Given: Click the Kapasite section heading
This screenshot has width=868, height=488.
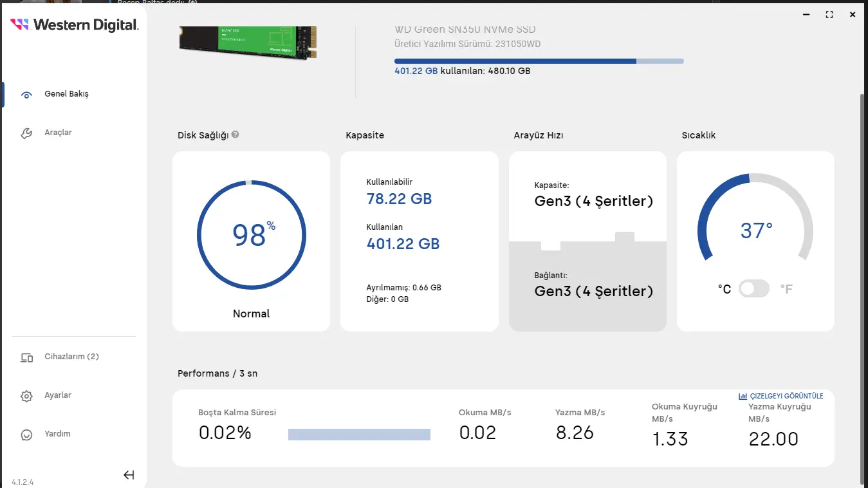Looking at the screenshot, I should pyautogui.click(x=365, y=135).
